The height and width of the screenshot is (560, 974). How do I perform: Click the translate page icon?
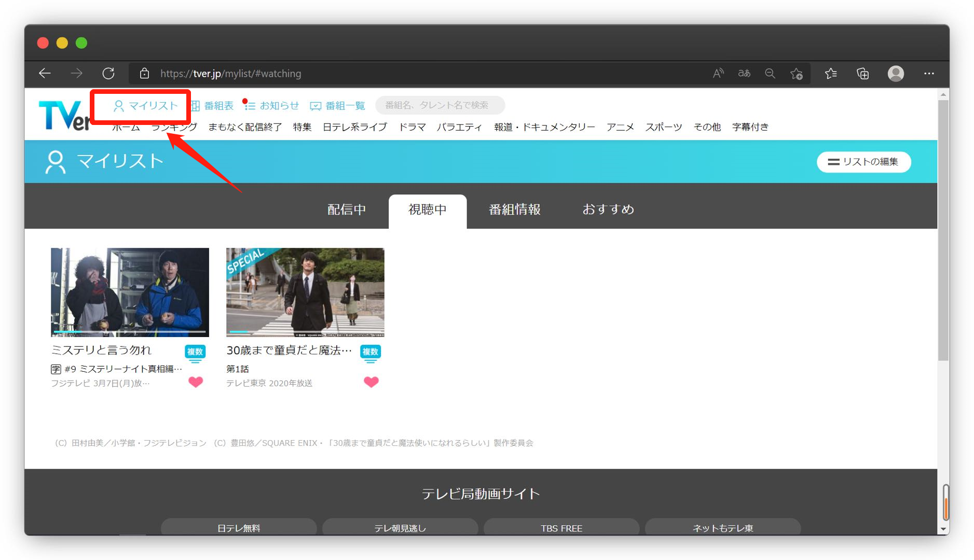(x=744, y=73)
